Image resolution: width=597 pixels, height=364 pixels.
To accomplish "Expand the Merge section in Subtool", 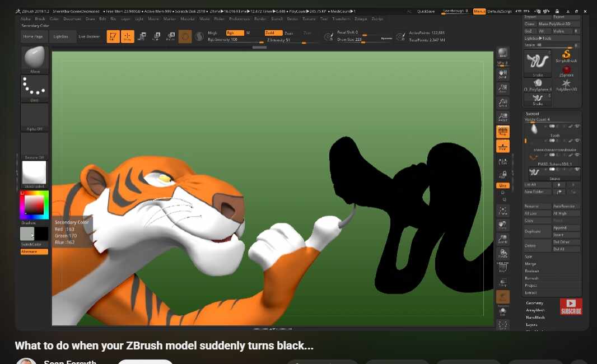I will click(530, 264).
